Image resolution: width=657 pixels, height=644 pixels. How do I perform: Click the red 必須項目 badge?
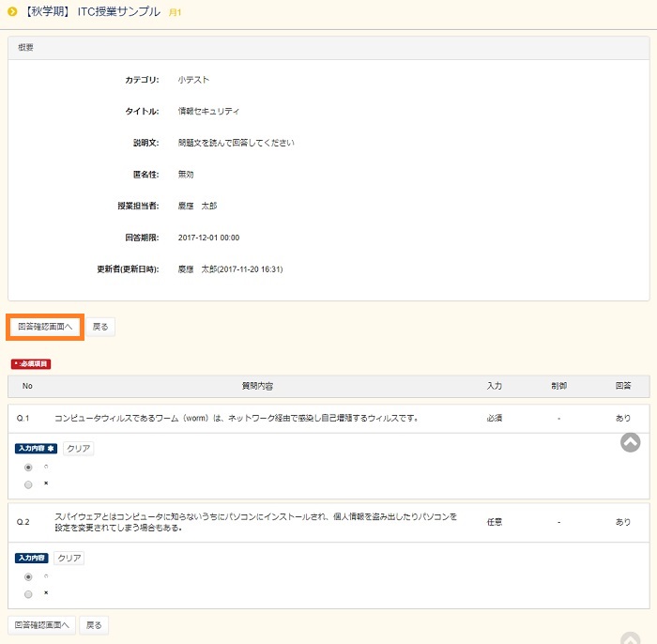(31, 363)
